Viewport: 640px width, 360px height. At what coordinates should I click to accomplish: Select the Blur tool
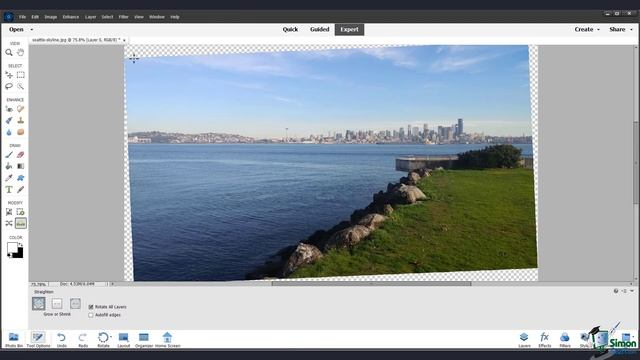tap(9, 132)
